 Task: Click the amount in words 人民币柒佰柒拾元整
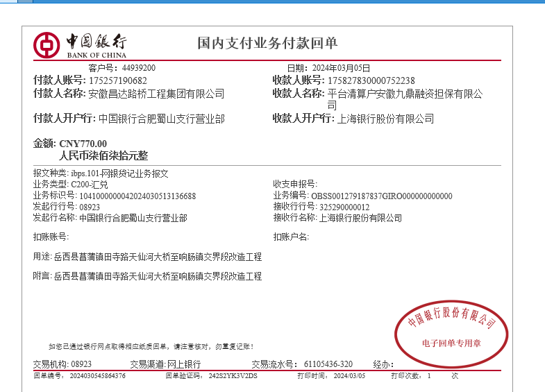click(103, 156)
